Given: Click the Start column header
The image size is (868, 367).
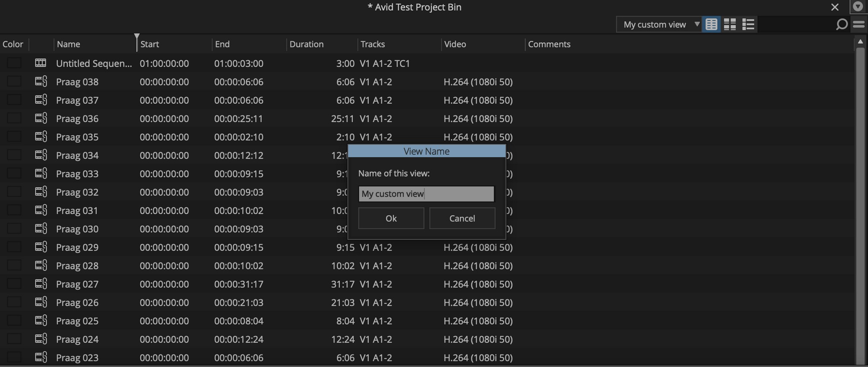Looking at the screenshot, I should point(150,44).
